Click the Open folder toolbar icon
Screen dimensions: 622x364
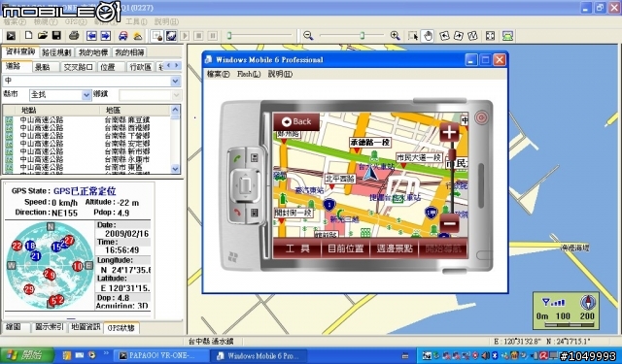(x=43, y=36)
